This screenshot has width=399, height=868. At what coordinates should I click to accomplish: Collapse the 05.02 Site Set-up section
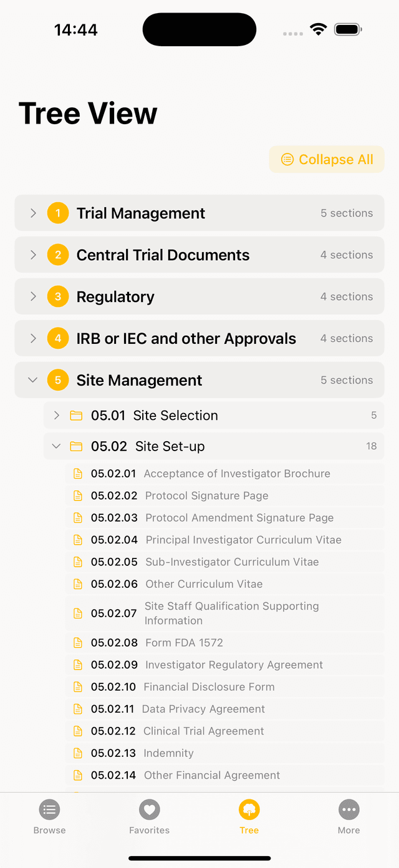pos(214,446)
